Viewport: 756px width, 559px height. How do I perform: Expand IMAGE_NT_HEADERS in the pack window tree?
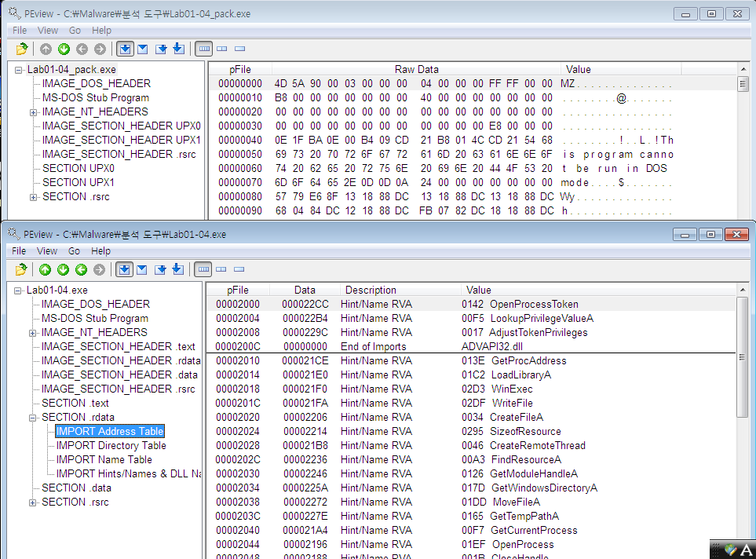pyautogui.click(x=33, y=113)
